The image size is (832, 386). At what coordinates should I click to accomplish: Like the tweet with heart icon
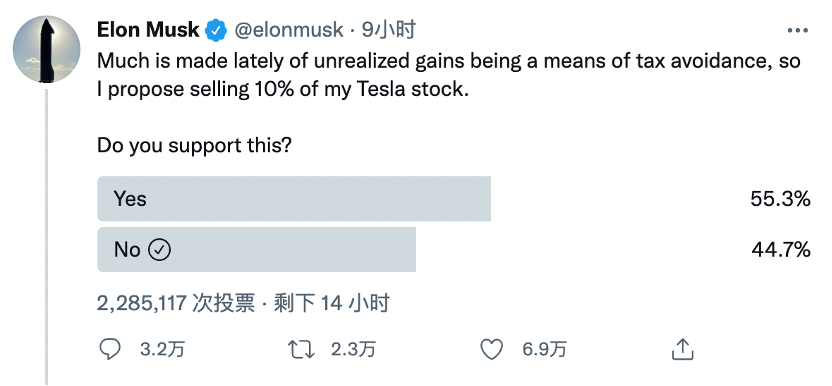pos(491,349)
